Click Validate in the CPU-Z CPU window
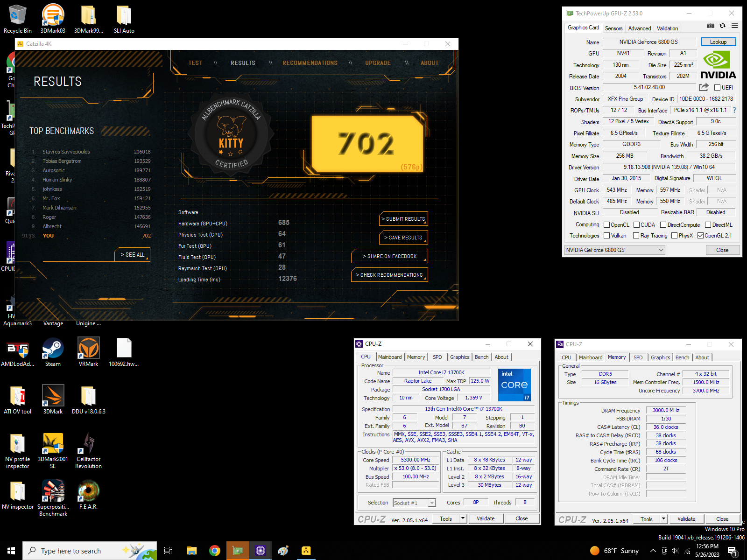The image size is (747, 560). click(x=486, y=518)
